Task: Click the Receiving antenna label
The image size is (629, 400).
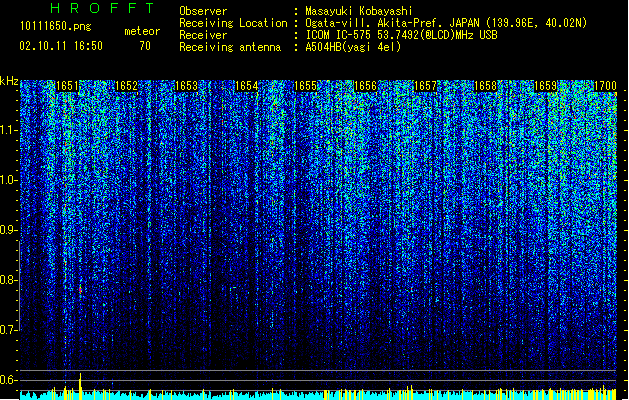Action: tap(230, 47)
